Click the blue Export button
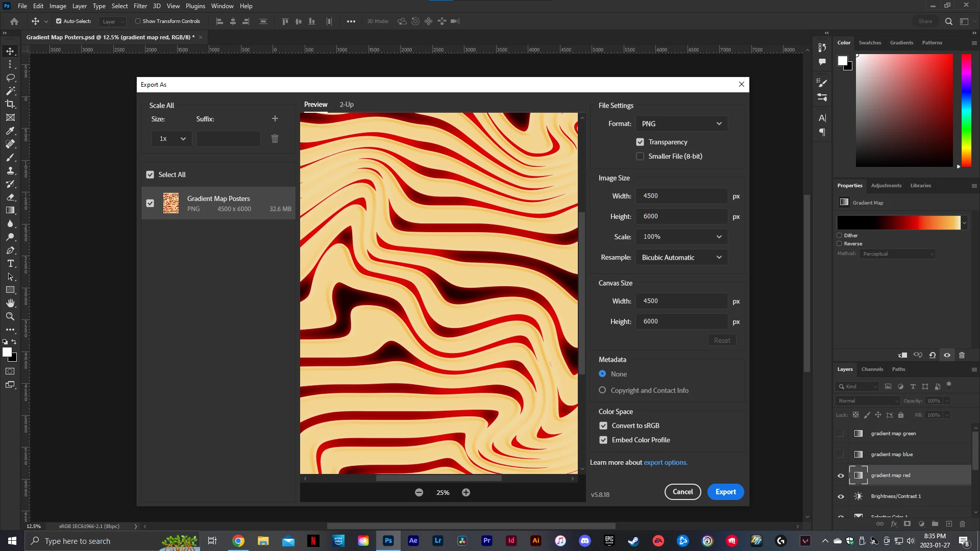The image size is (980, 551). pos(725,492)
